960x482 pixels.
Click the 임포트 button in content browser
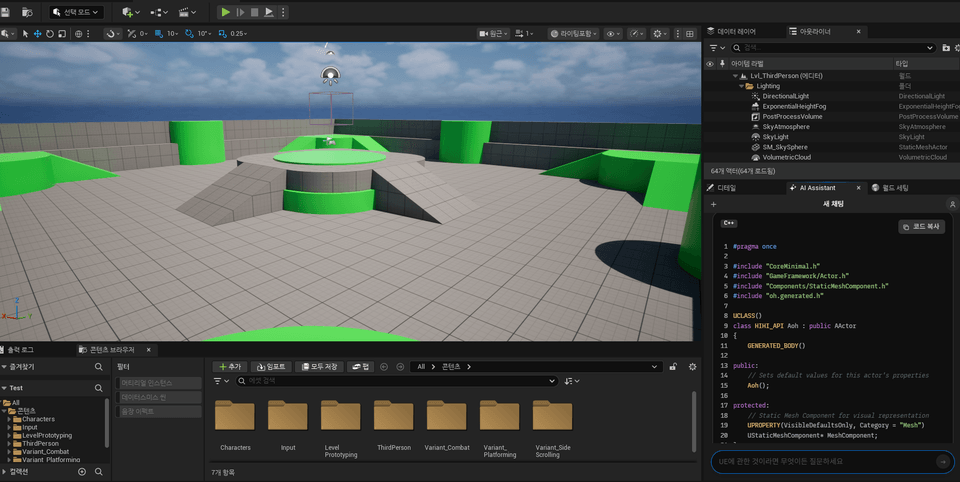(x=271, y=367)
